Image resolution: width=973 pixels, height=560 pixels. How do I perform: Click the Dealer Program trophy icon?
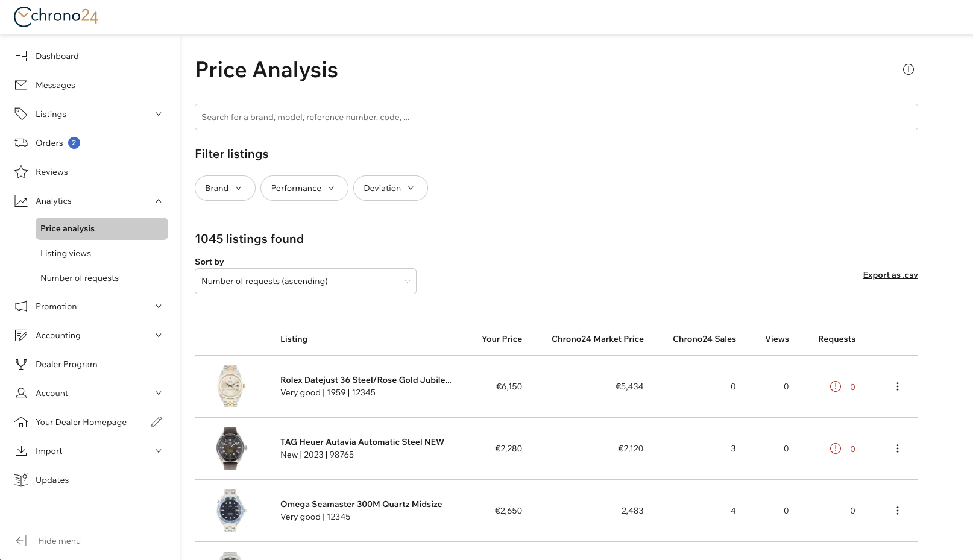point(21,364)
